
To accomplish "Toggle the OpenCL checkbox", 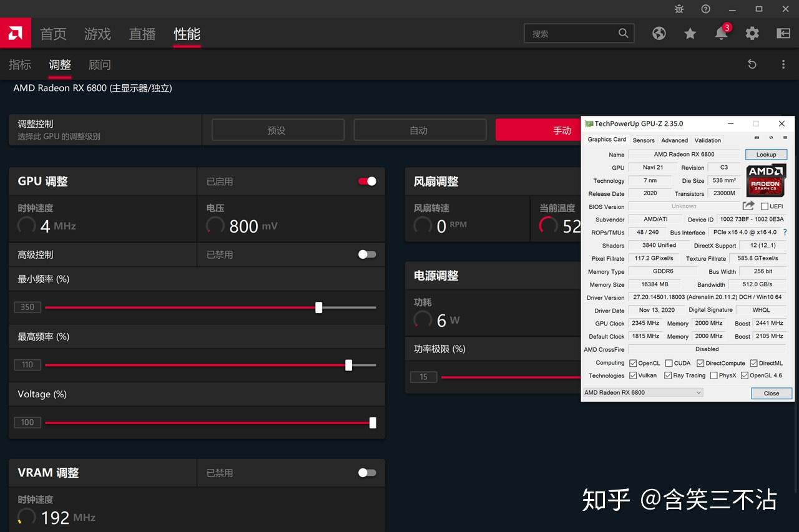I will tap(633, 363).
